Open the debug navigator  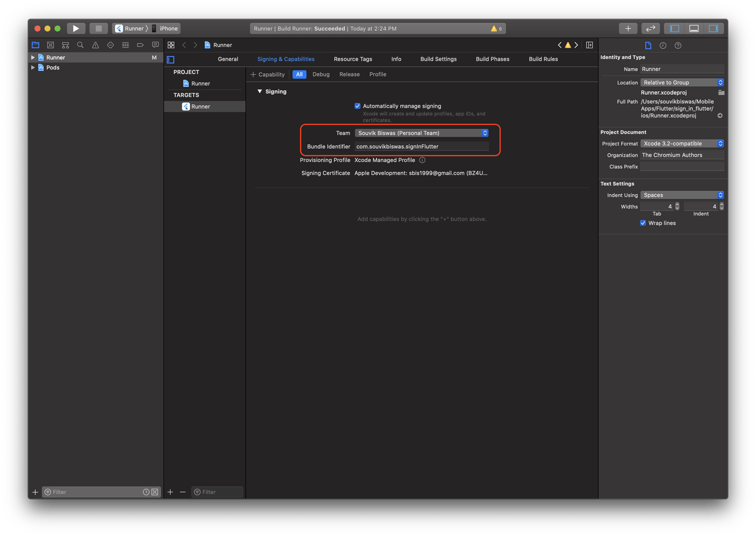point(125,45)
